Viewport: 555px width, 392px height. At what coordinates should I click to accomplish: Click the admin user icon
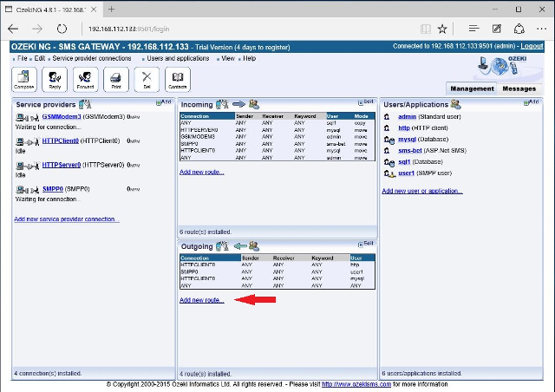click(387, 116)
